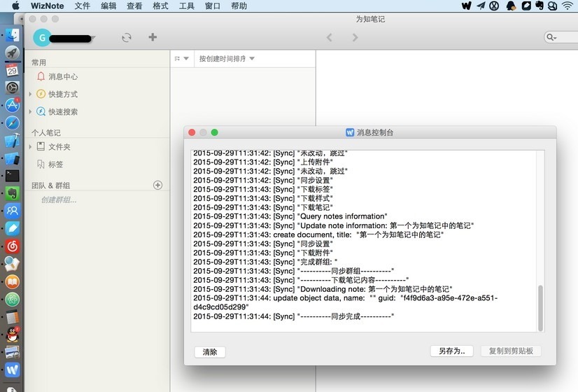Close the 消息控制台 console window

192,132
